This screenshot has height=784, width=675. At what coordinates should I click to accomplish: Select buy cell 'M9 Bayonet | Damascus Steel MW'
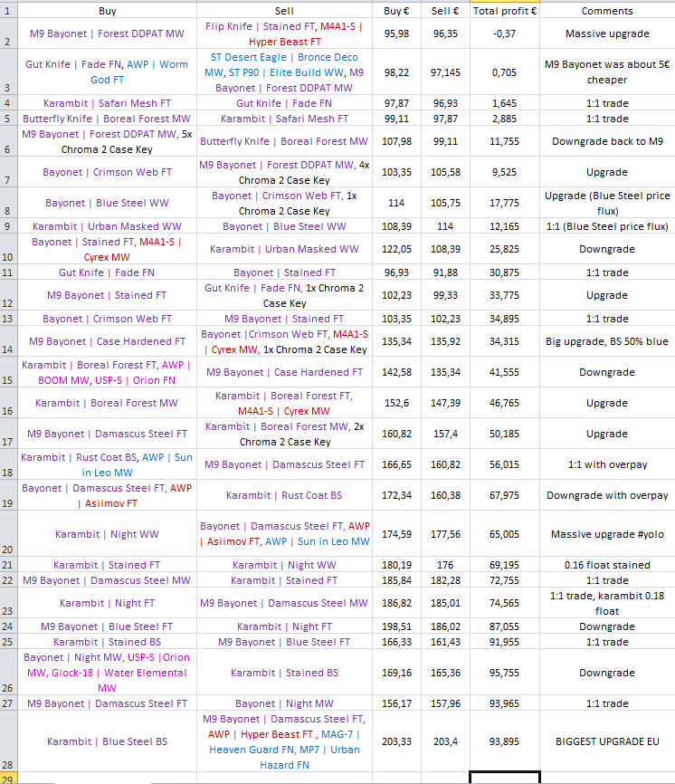(x=107, y=580)
